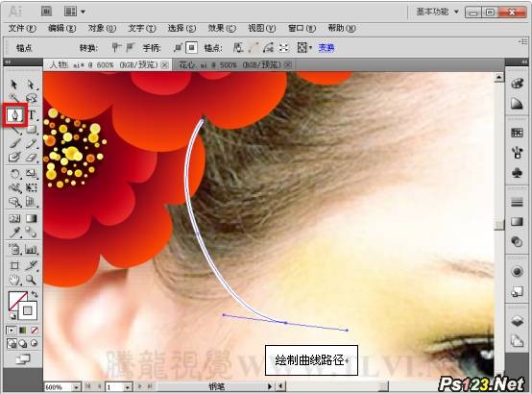Select the Mesh tool
Screen dimensions: 532x394
[14, 218]
